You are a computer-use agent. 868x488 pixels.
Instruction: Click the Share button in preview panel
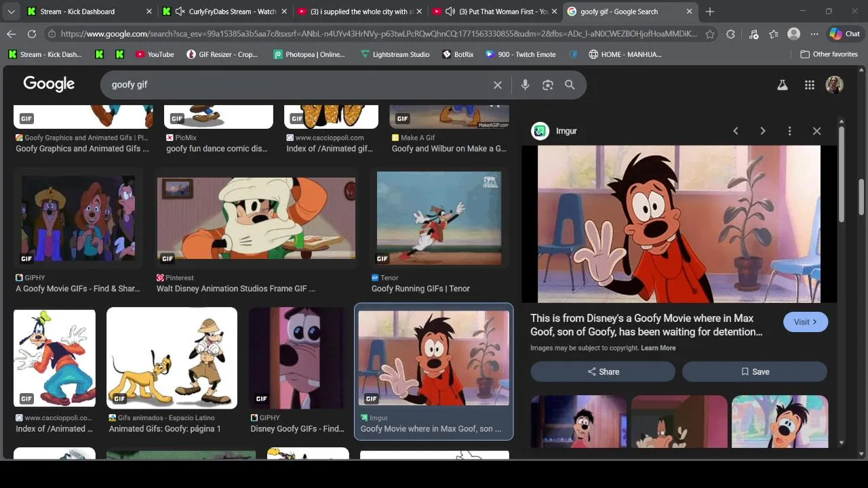click(603, 371)
